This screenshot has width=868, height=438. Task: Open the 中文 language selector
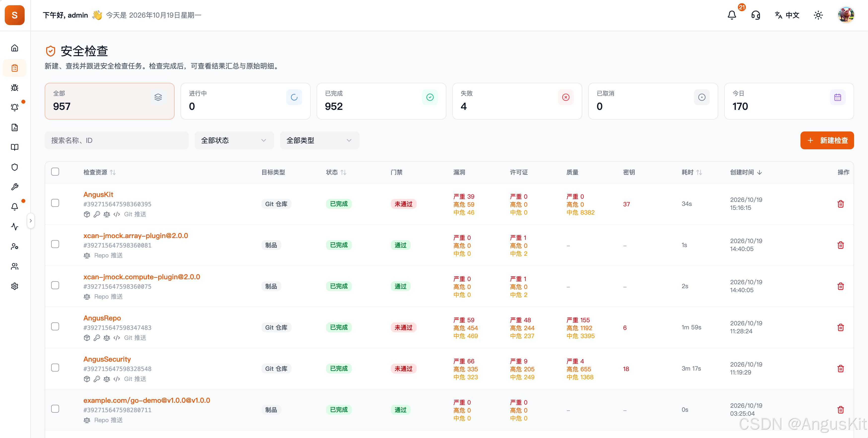click(787, 15)
